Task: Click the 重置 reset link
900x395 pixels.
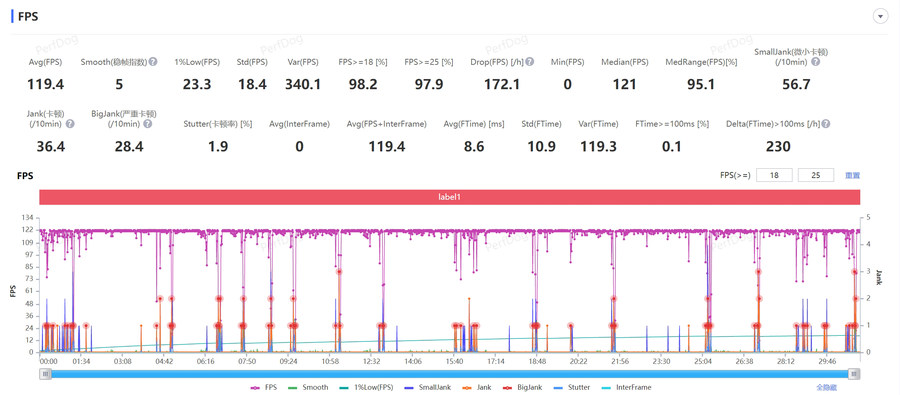Action: click(852, 175)
